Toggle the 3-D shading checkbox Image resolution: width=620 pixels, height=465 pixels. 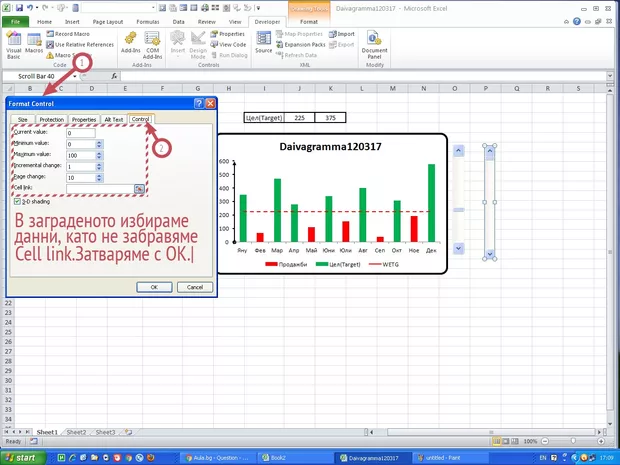tap(16, 201)
